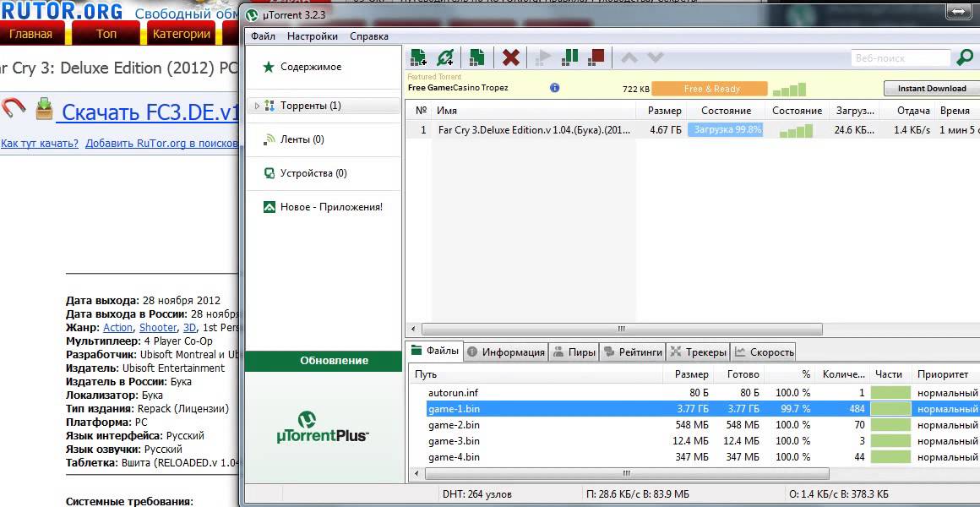Screen dimensions: 980x507
Task: Click the pieces bar for game-1.bin
Action: 890,409
